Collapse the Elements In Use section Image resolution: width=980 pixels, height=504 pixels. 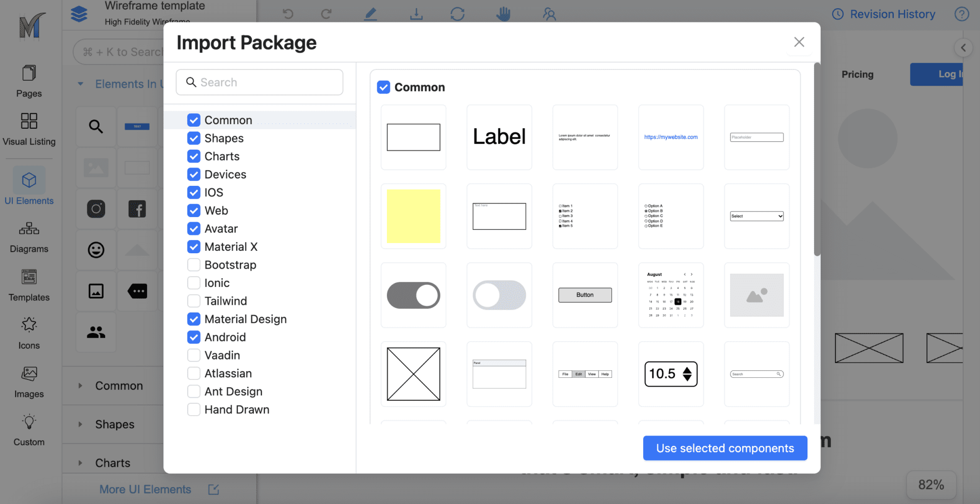pos(80,84)
